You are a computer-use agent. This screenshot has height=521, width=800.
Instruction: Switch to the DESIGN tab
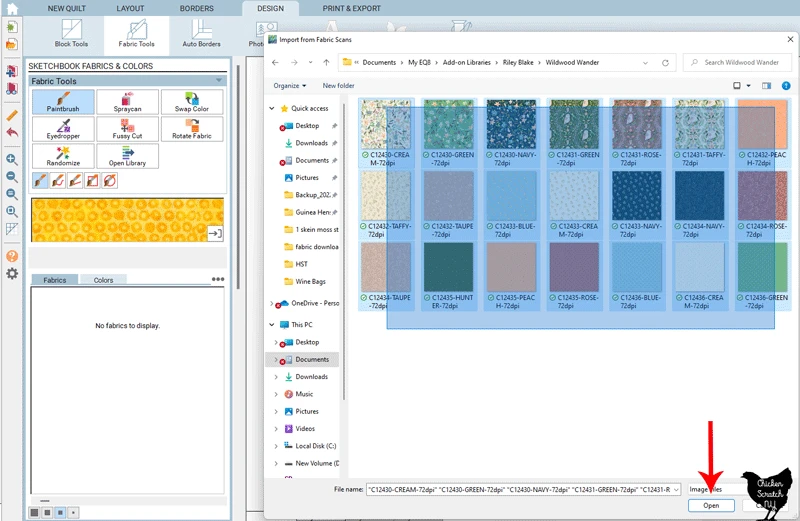point(270,8)
